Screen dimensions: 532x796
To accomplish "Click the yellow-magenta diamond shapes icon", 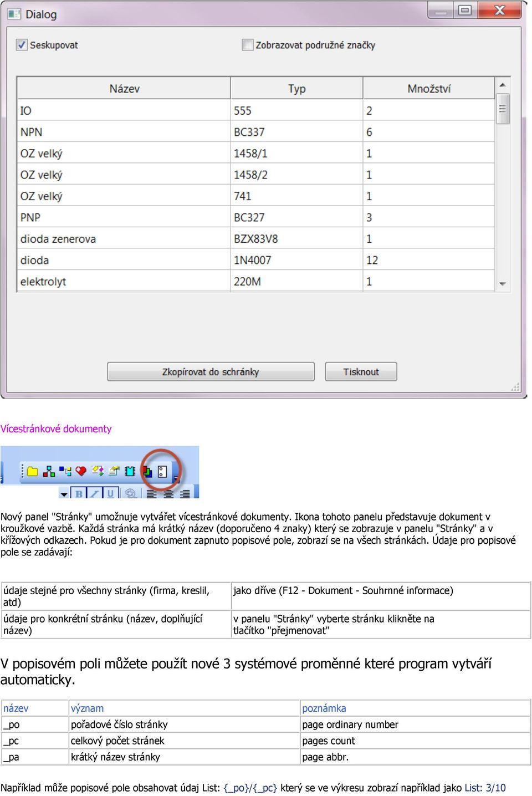I will click(x=98, y=471).
